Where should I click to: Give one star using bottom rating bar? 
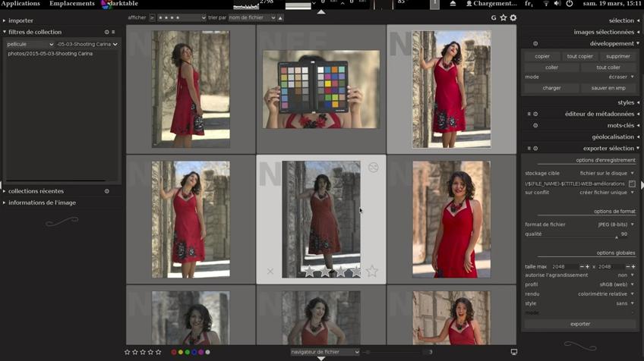click(x=128, y=352)
